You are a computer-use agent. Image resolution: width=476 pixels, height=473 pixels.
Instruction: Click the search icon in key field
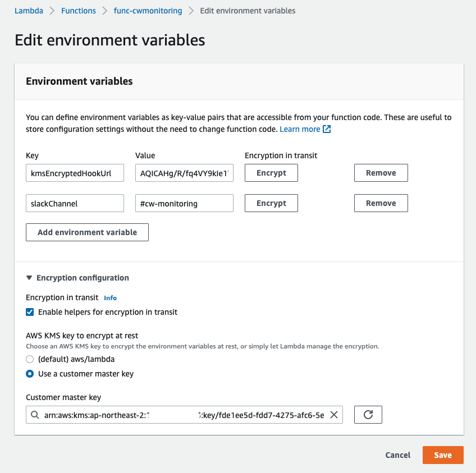point(35,415)
